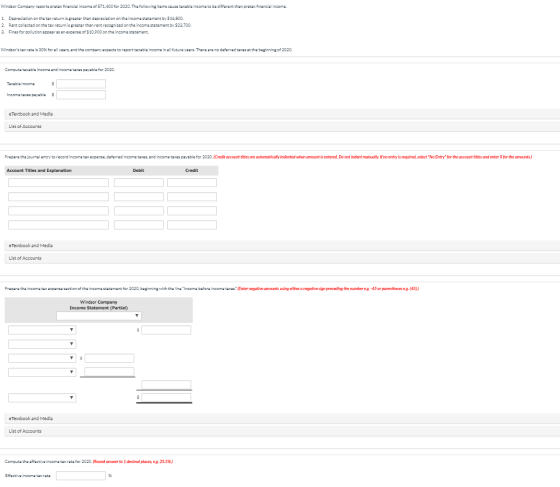
Task: Click the Taxable income input field
Action: pyautogui.click(x=81, y=84)
